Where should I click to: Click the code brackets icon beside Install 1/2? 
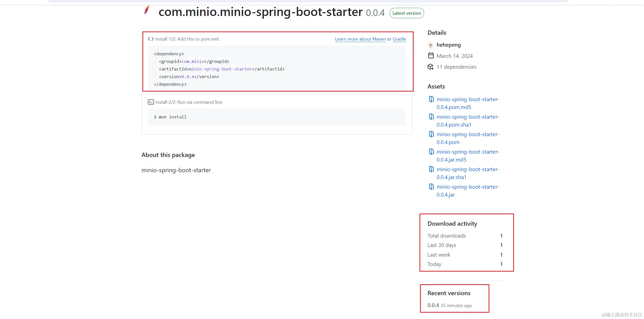click(151, 39)
